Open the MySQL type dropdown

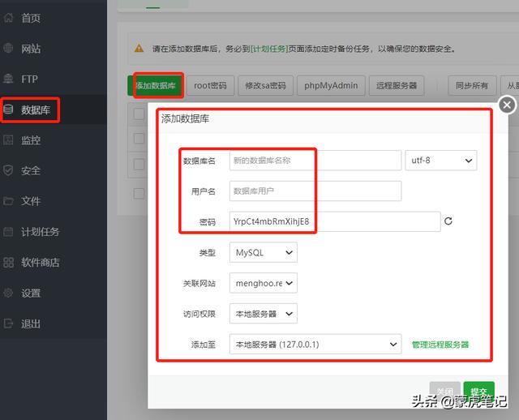[263, 253]
